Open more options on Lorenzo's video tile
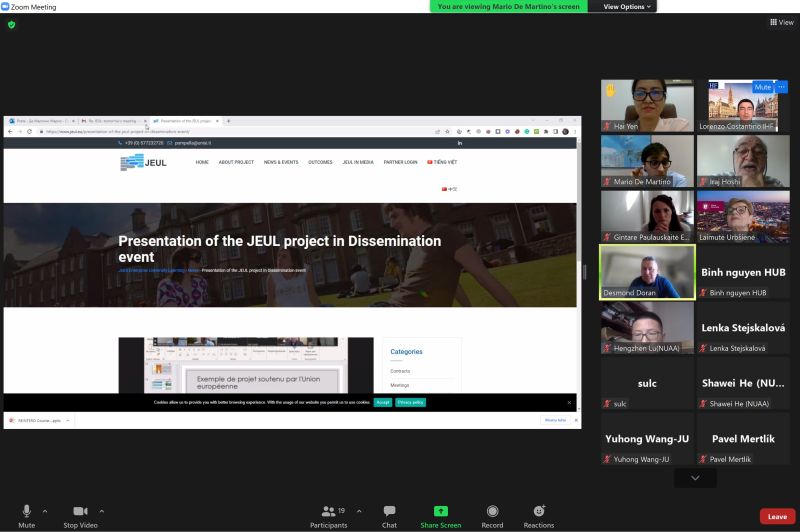Screen dimensions: 800x532 click(782, 87)
